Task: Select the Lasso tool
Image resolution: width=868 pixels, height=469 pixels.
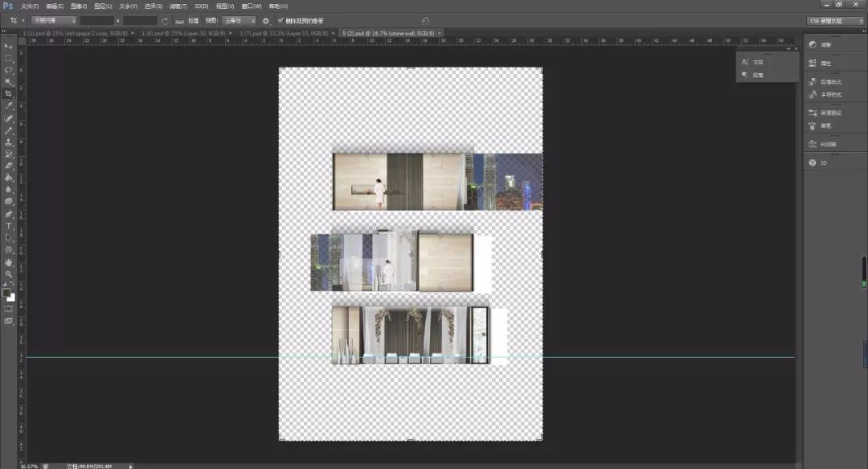Action: click(x=9, y=70)
